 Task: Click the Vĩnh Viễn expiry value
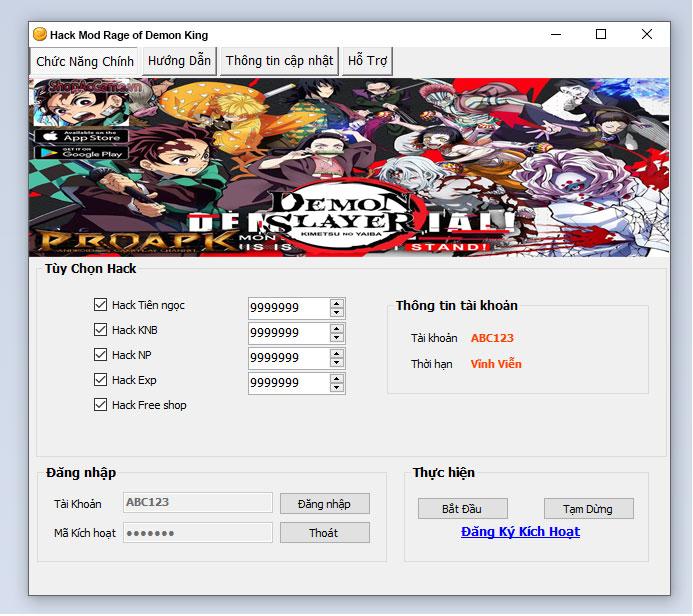[x=496, y=364]
